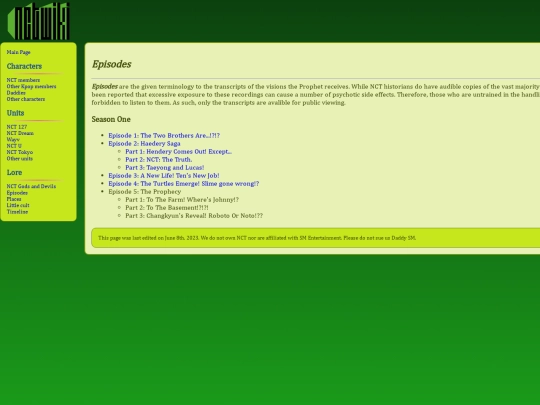Open the Timeline link
The height and width of the screenshot is (405, 540).
pyautogui.click(x=17, y=212)
